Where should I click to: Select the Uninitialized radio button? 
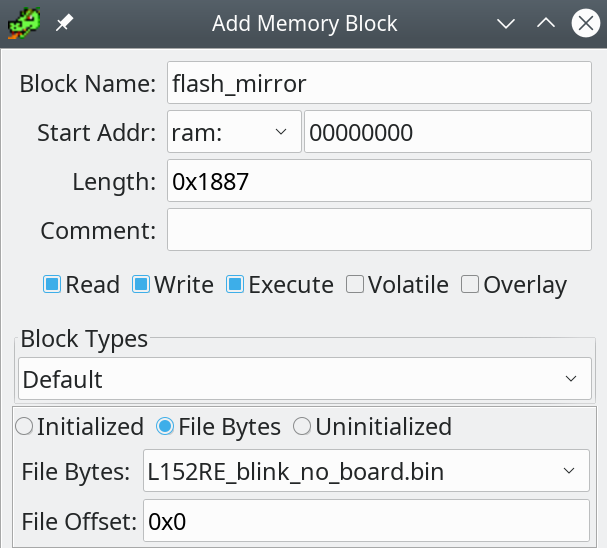click(302, 426)
